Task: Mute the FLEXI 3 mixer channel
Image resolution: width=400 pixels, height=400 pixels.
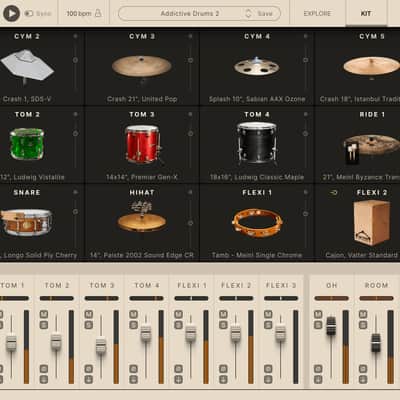Action: click(268, 314)
